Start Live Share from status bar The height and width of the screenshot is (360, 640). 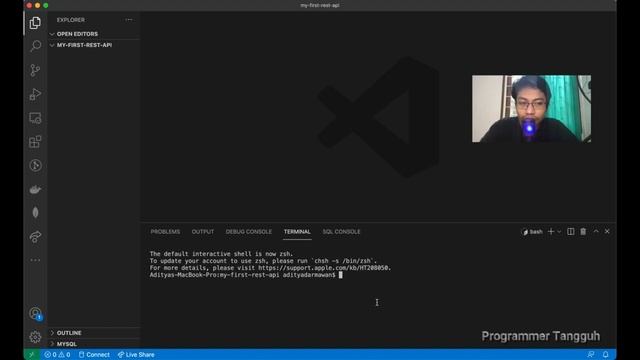[136, 355]
